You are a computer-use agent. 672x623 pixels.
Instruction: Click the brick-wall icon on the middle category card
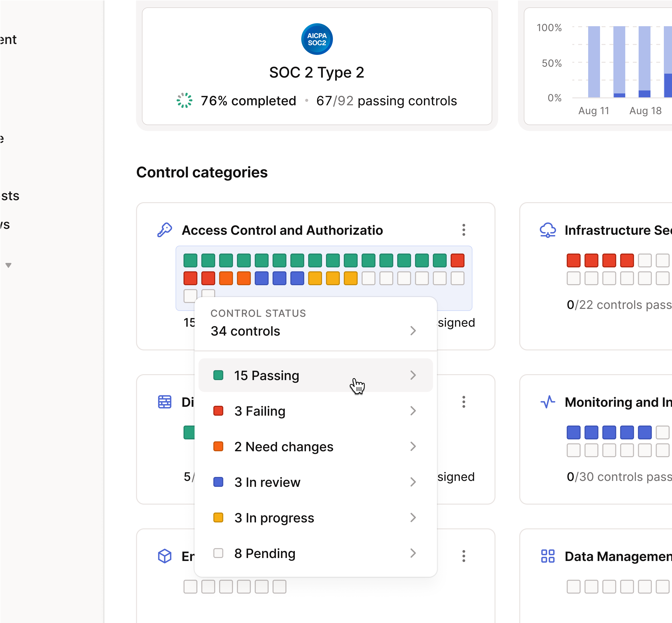click(165, 402)
